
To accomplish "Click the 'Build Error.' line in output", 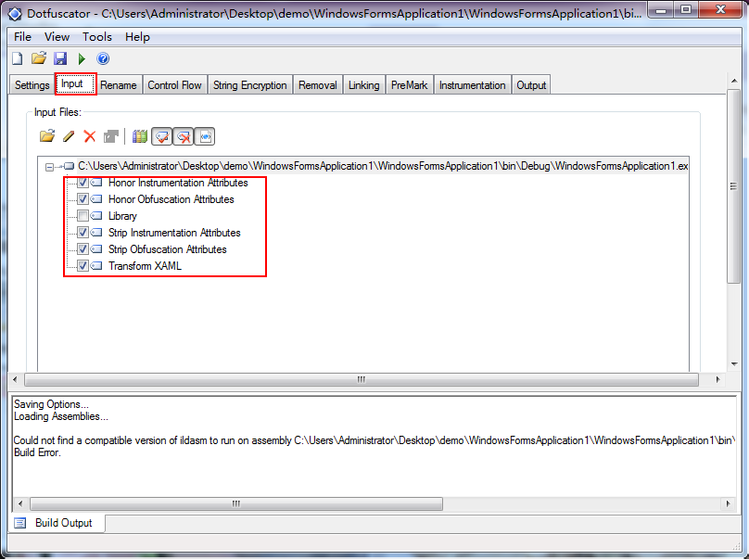I will (37, 452).
